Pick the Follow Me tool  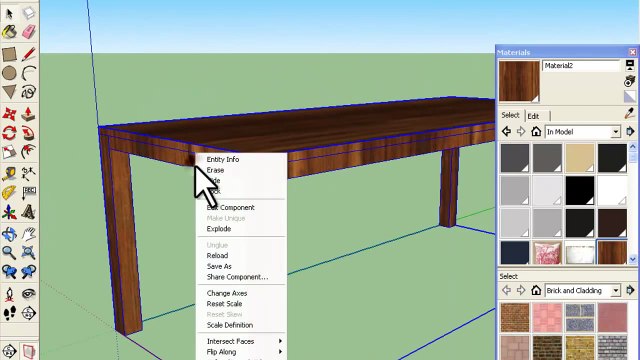(29, 133)
